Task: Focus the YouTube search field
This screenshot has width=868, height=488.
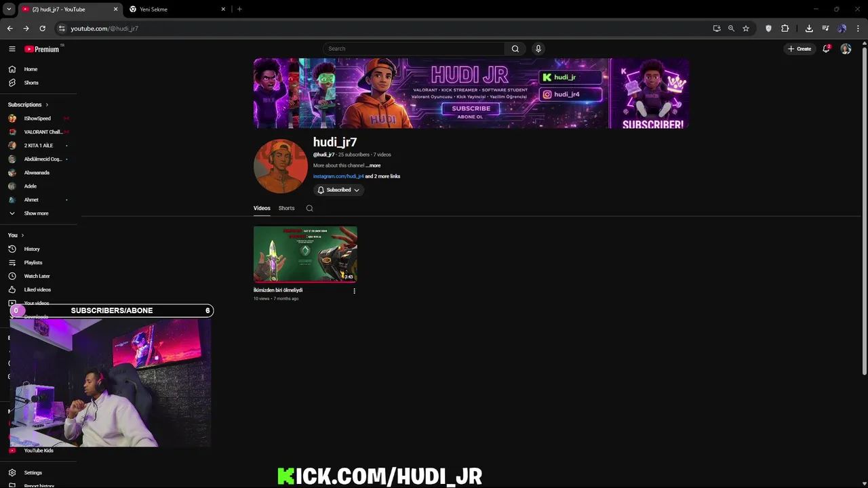Action: (414, 49)
